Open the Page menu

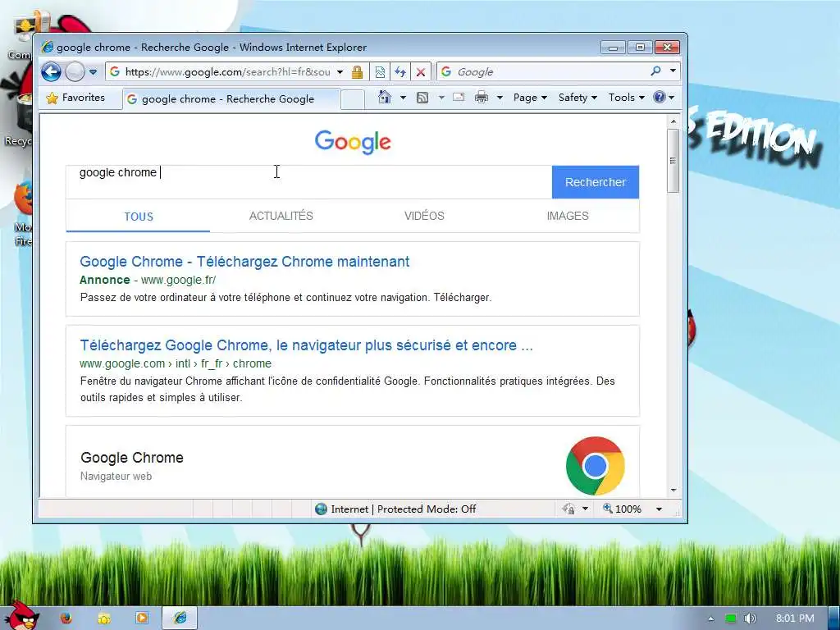point(530,98)
